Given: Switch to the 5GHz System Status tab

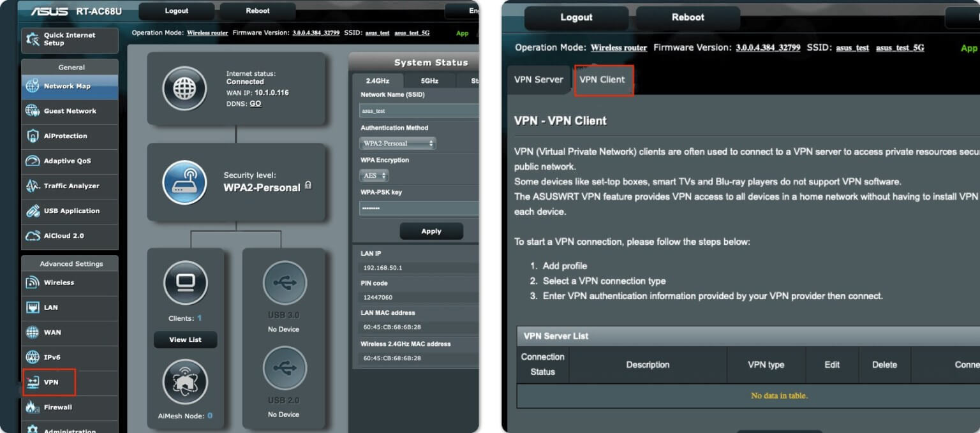Looking at the screenshot, I should click(429, 81).
